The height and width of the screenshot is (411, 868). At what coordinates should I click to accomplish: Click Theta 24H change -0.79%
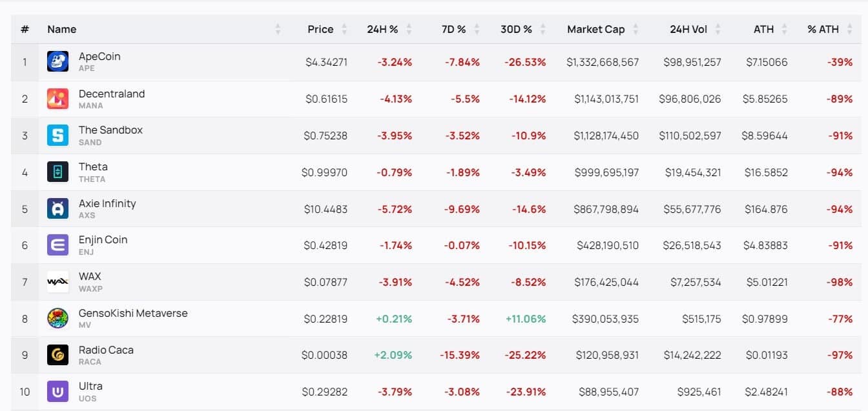coord(394,172)
